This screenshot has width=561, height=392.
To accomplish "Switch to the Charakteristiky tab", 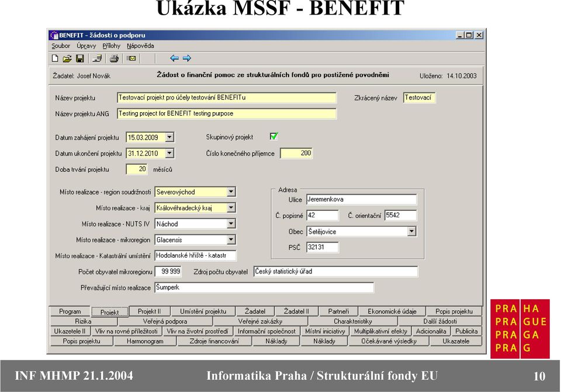I will [x=353, y=321].
